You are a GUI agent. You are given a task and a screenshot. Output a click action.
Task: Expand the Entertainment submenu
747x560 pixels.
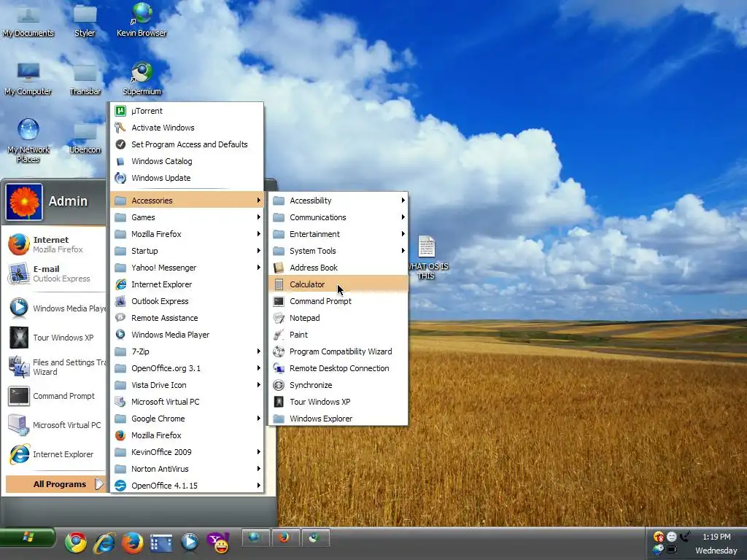(338, 234)
